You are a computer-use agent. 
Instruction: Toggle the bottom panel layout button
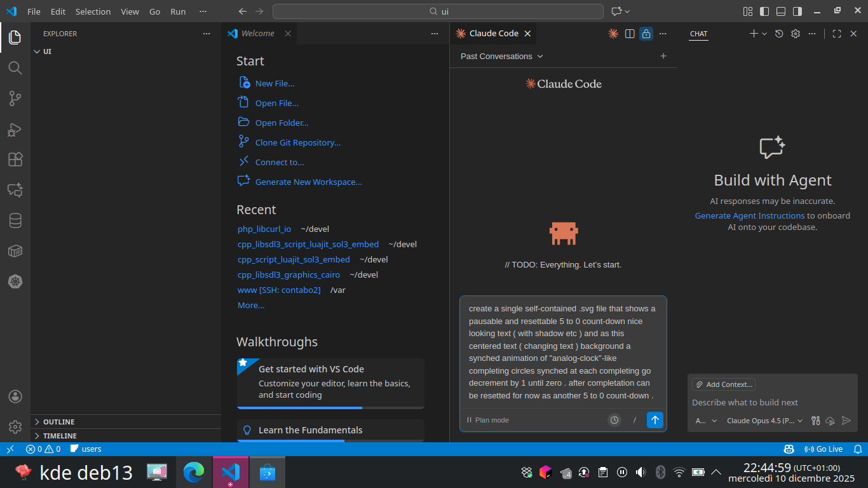pos(781,11)
